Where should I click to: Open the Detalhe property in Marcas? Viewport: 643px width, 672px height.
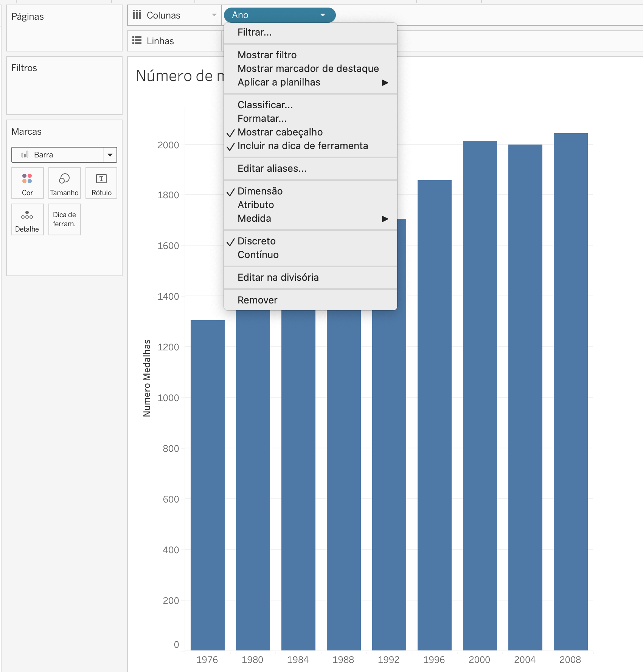coord(27,219)
